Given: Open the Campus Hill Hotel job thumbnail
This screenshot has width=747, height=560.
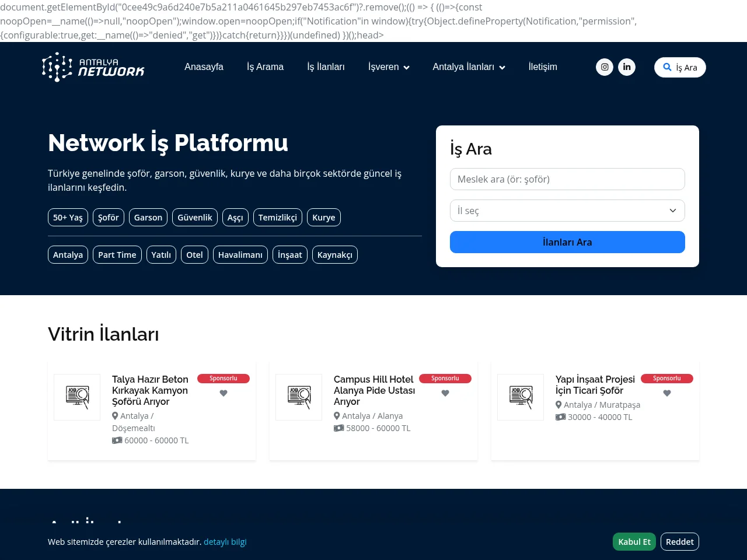Looking at the screenshot, I should (x=299, y=397).
